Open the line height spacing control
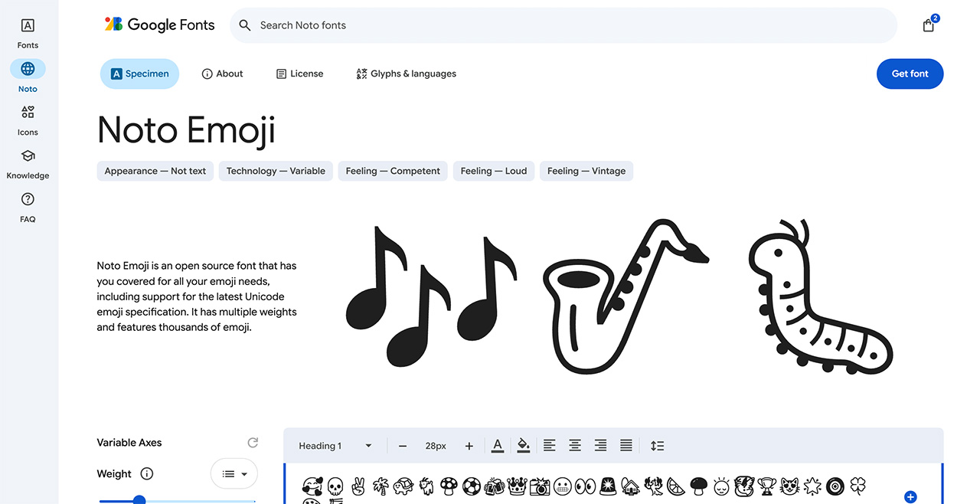Image resolution: width=980 pixels, height=504 pixels. pos(658,446)
